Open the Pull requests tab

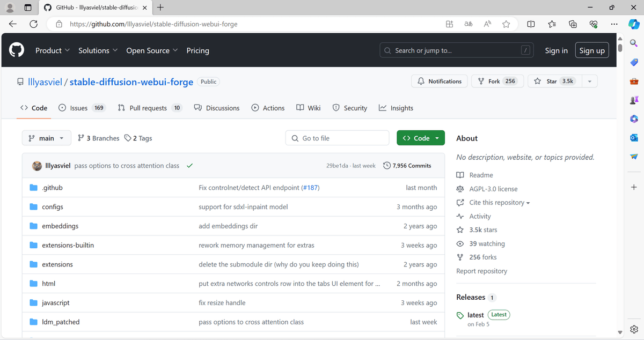tap(148, 108)
